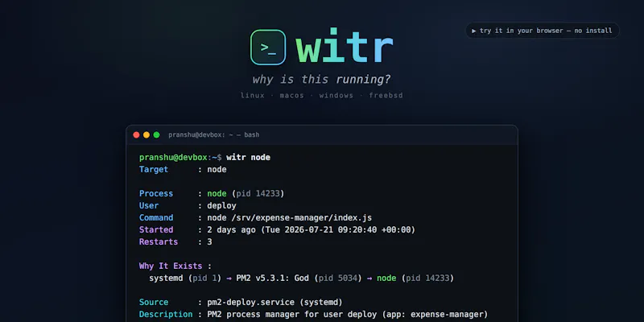Click the green maximize dot in terminal window

point(156,134)
